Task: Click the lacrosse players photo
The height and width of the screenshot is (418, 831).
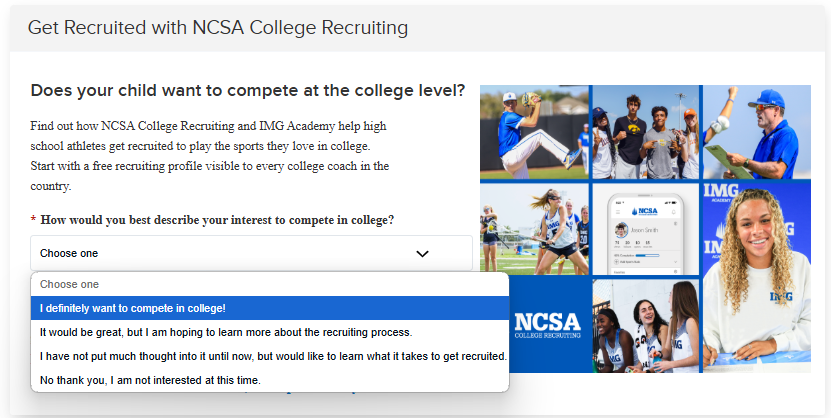Action: point(534,229)
